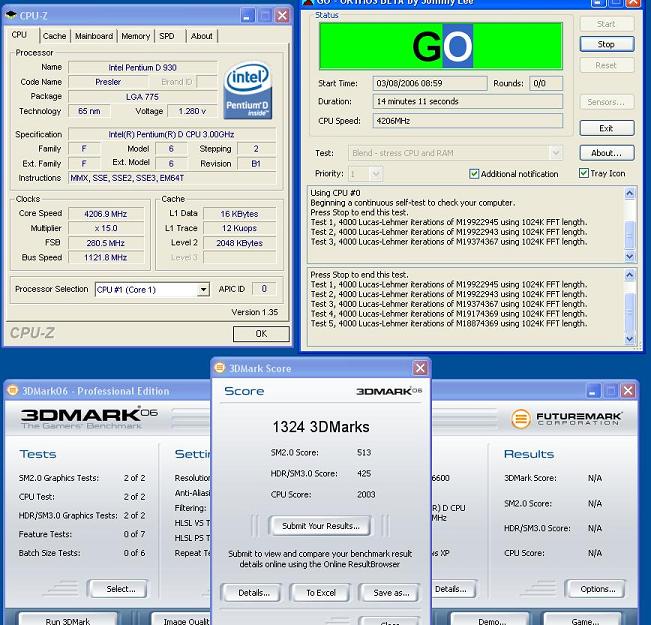This screenshot has height=625, width=651.
Task: Minimize the CPU-Z window
Action: coord(247,16)
